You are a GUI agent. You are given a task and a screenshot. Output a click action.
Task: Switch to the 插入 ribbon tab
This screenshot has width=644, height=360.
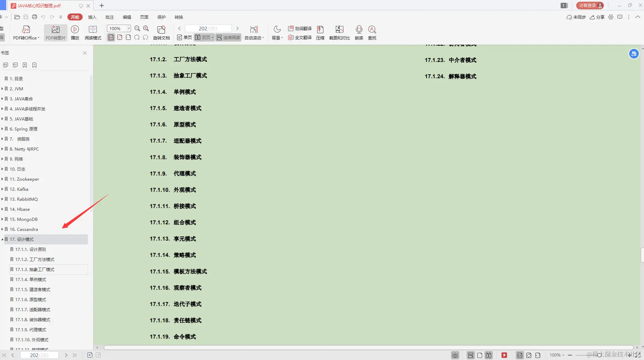92,17
